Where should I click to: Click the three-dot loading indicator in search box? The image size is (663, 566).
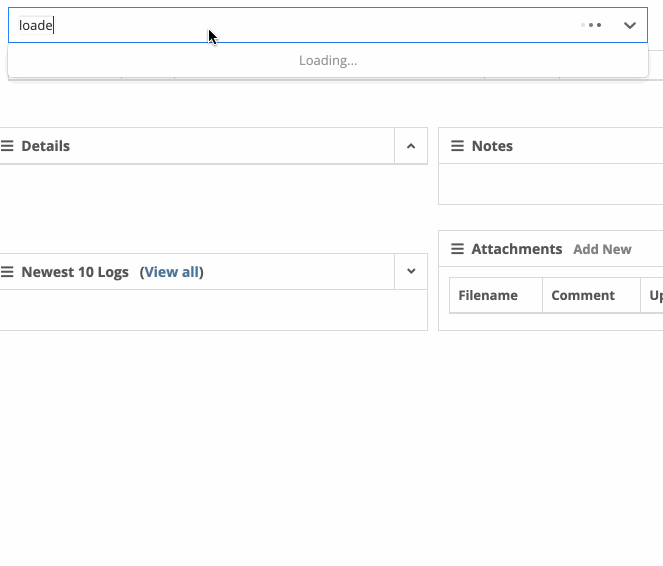coord(591,25)
